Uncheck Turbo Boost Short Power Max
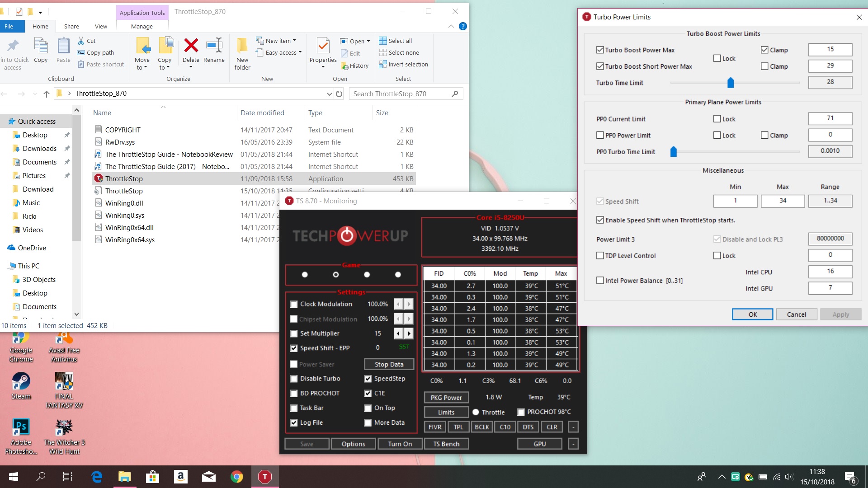The height and width of the screenshot is (488, 868). (x=600, y=66)
